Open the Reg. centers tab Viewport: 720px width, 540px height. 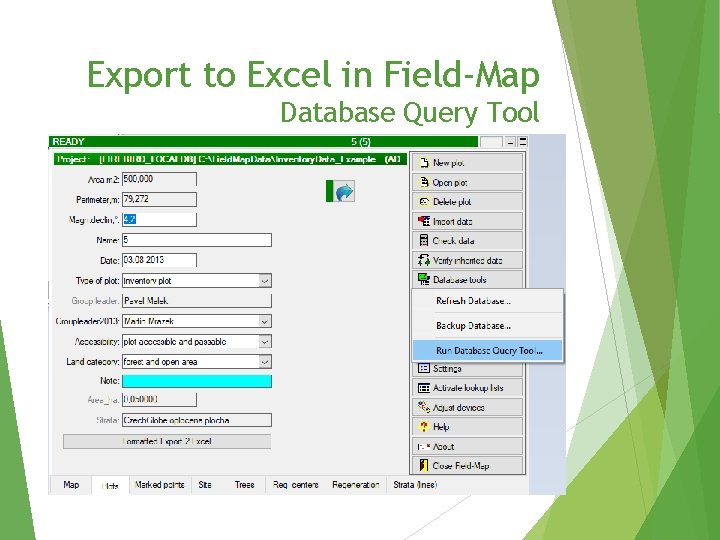coord(295,485)
